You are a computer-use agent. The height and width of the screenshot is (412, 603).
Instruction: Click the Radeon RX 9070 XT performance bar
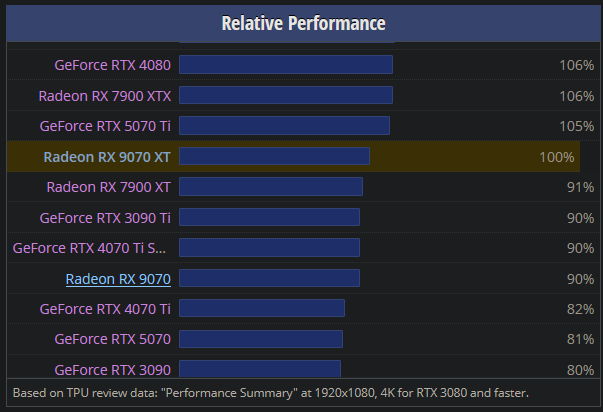(x=275, y=156)
